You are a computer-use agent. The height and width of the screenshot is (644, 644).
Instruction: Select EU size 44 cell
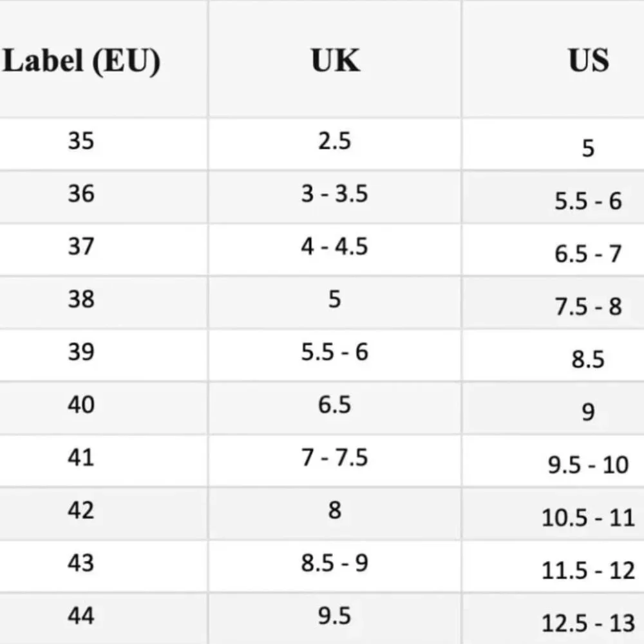pos(104,619)
